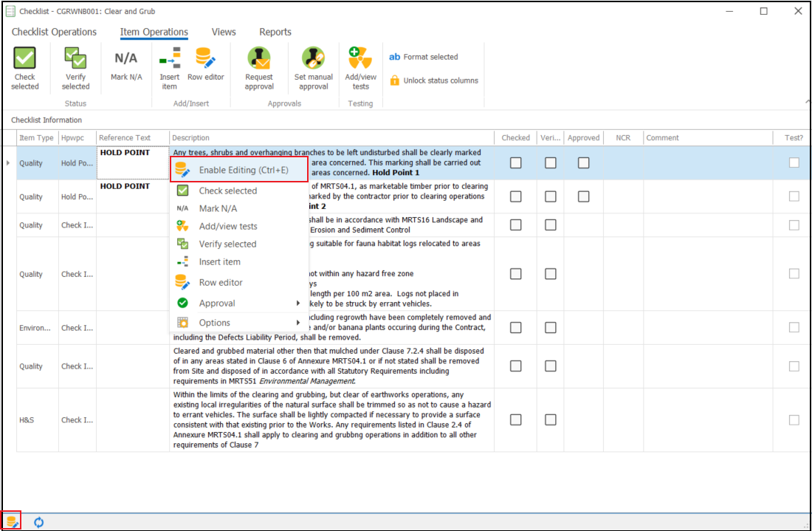Viewport: 812px width, 531px height.
Task: Tick Approved box for Hold Point 2 row
Action: pos(584,196)
